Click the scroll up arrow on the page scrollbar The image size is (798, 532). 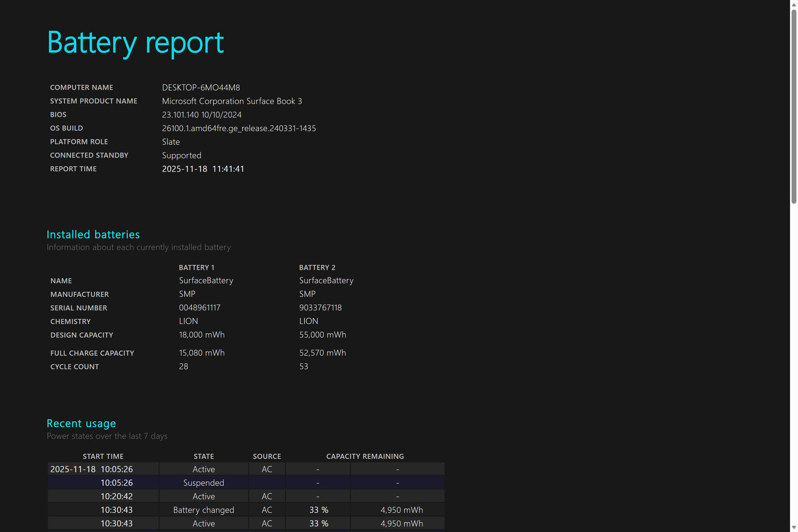tap(794, 4)
